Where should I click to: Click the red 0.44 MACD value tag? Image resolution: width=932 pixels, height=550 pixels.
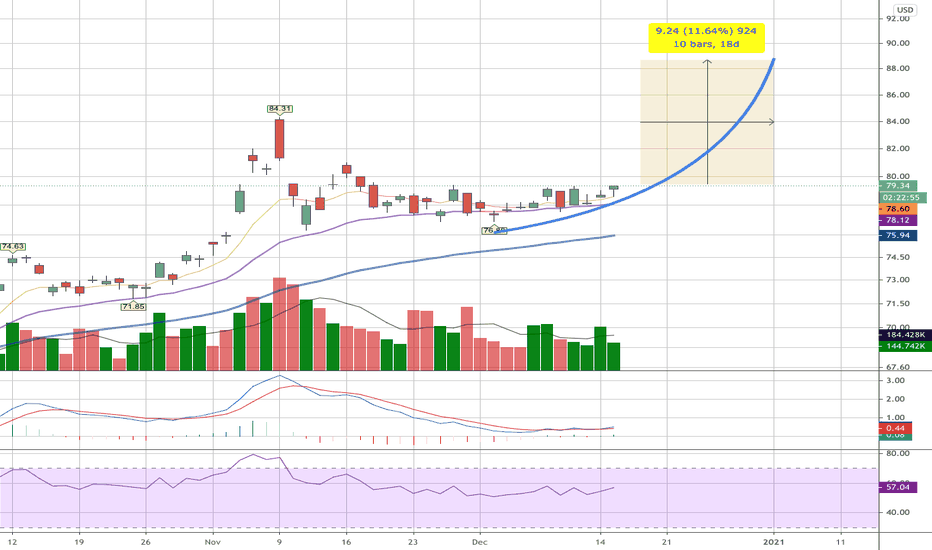[895, 428]
